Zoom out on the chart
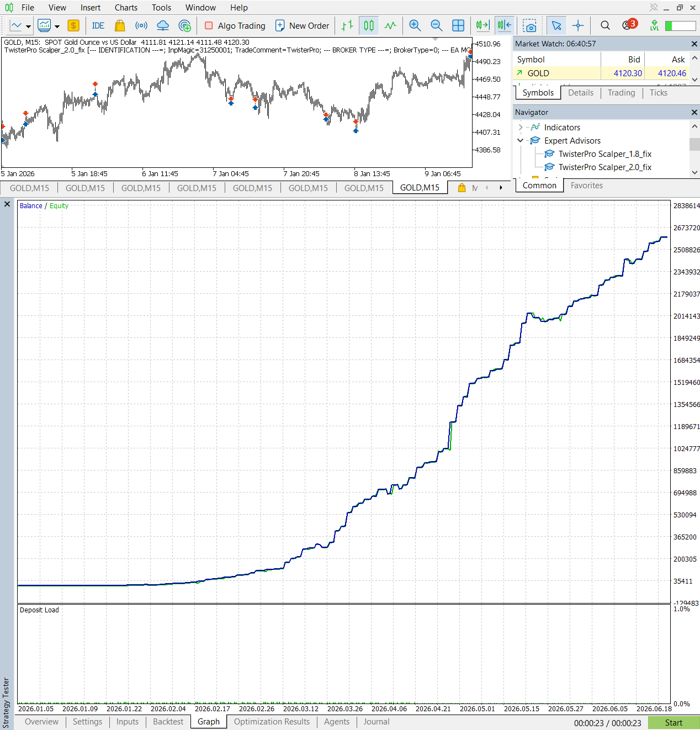 [436, 25]
